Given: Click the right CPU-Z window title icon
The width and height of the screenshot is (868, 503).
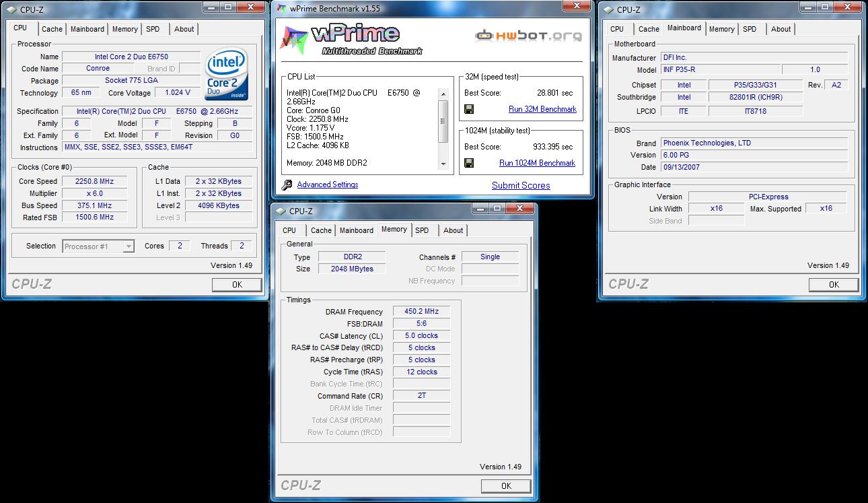Looking at the screenshot, I should pyautogui.click(x=608, y=9).
